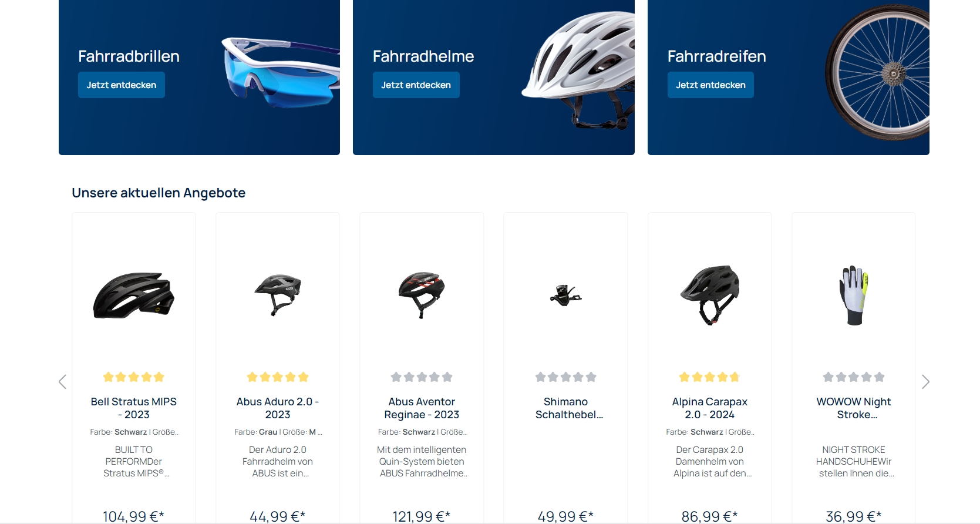Open Fahrradhelme via Jetzt entdecken button
980x524 pixels.
(416, 85)
